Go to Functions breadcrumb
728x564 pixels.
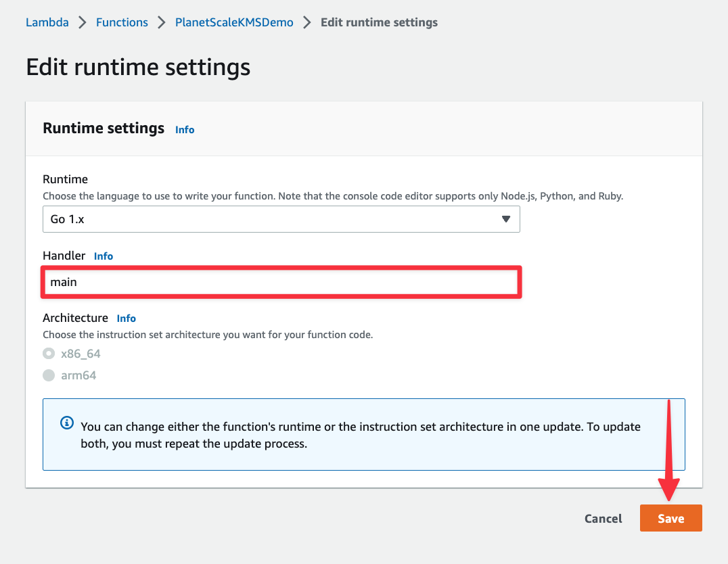122,22
